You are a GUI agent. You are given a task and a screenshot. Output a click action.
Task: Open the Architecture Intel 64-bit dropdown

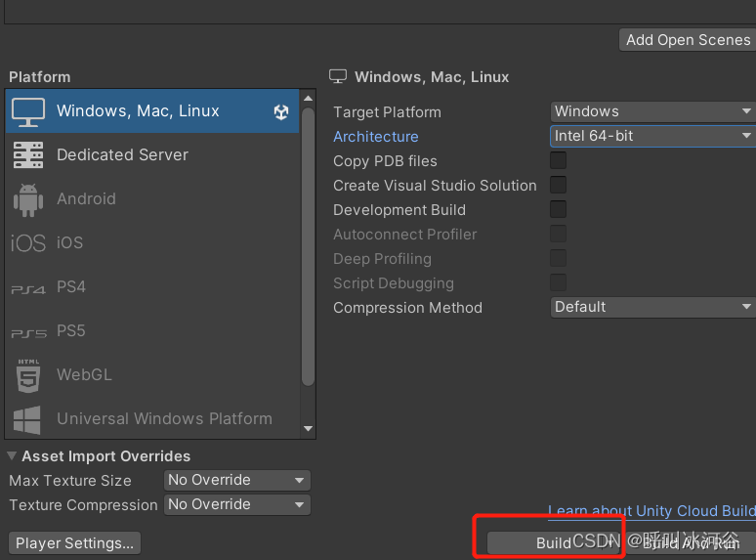(x=652, y=136)
